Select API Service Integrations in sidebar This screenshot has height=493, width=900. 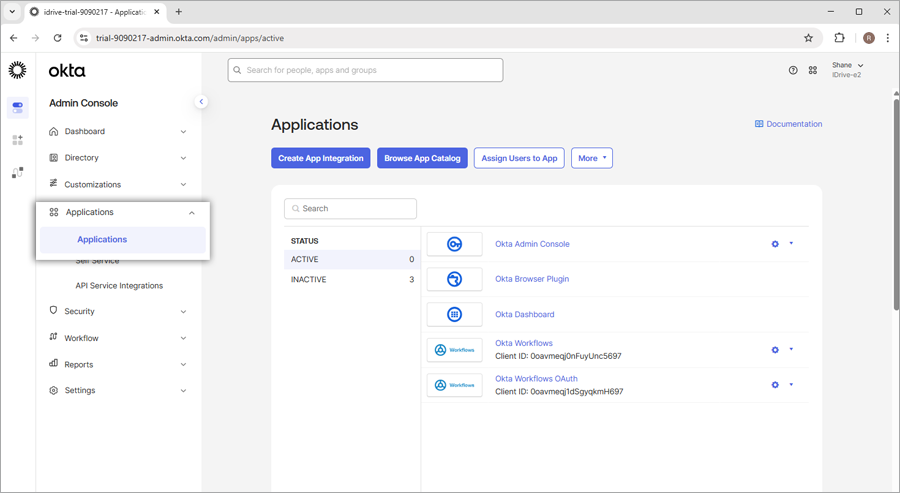pyautogui.click(x=119, y=286)
